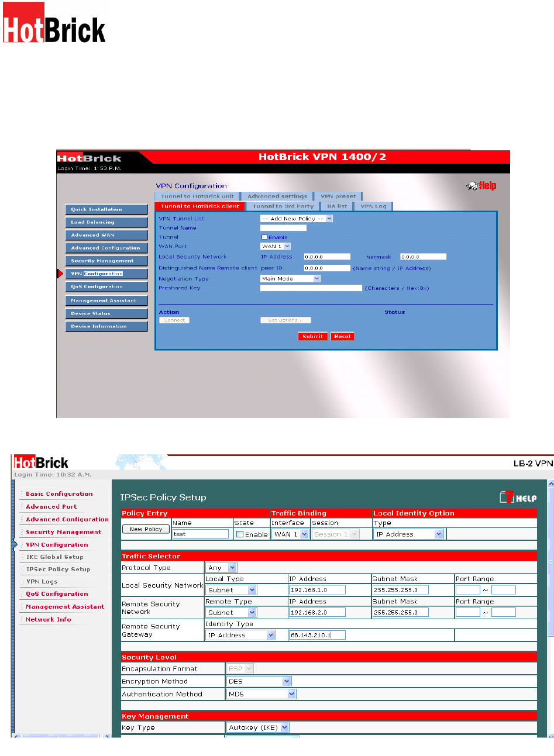Image resolution: width=554 pixels, height=756 pixels.
Task: Open QoS Configuration in VPN 1400/2 sidebar
Action: pyautogui.click(x=106, y=286)
